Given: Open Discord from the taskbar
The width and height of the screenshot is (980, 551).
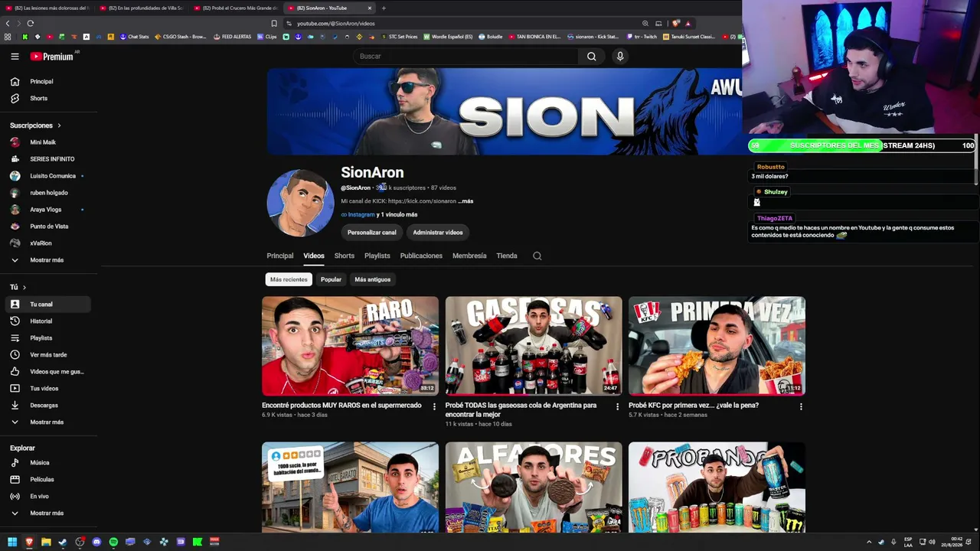Looking at the screenshot, I should [96, 542].
